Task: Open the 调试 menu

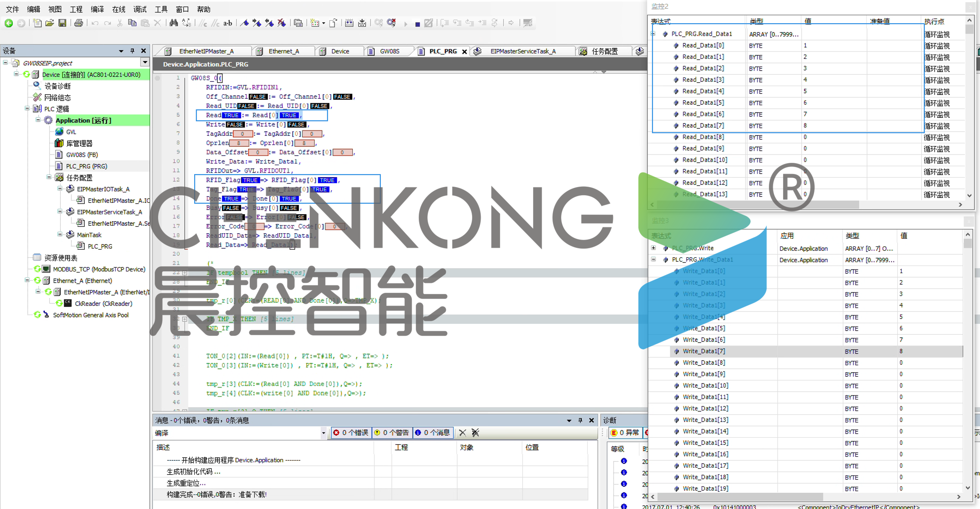Action: pyautogui.click(x=140, y=9)
